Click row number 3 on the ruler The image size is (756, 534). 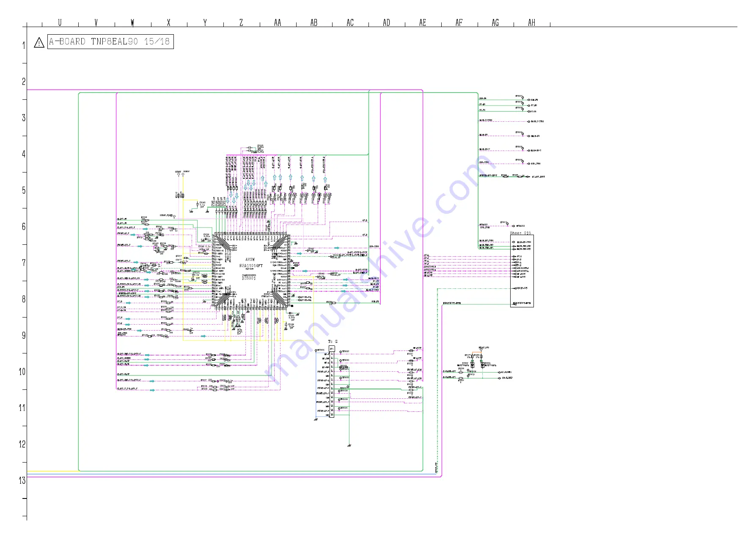point(24,118)
